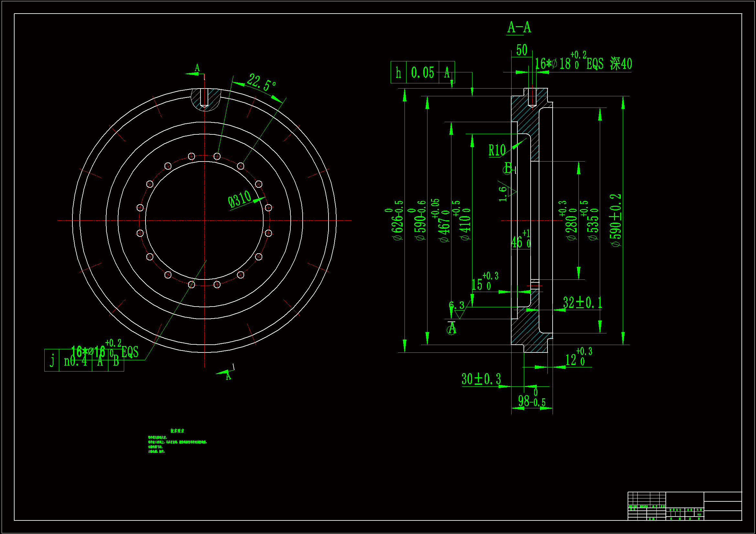Click the A-A section view title
The height and width of the screenshot is (534, 756).
[x=519, y=27]
